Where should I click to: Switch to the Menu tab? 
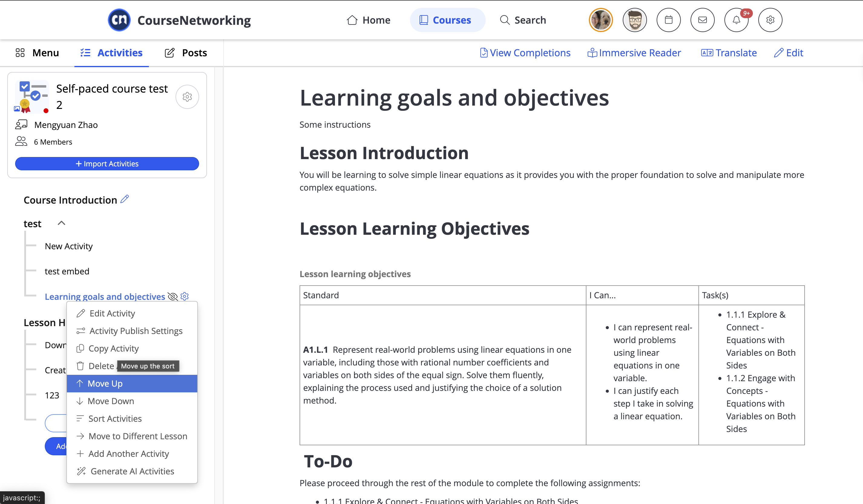[x=37, y=53]
